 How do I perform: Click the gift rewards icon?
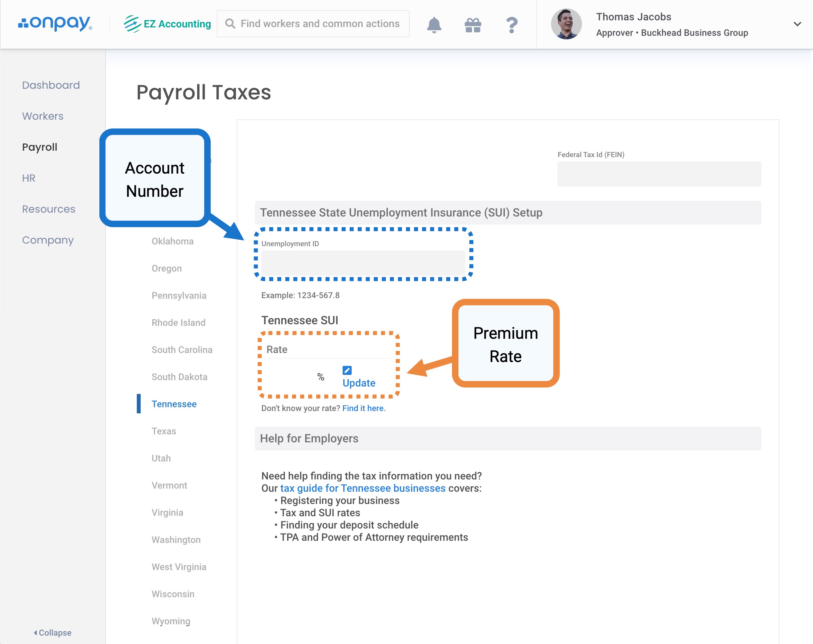tap(473, 25)
